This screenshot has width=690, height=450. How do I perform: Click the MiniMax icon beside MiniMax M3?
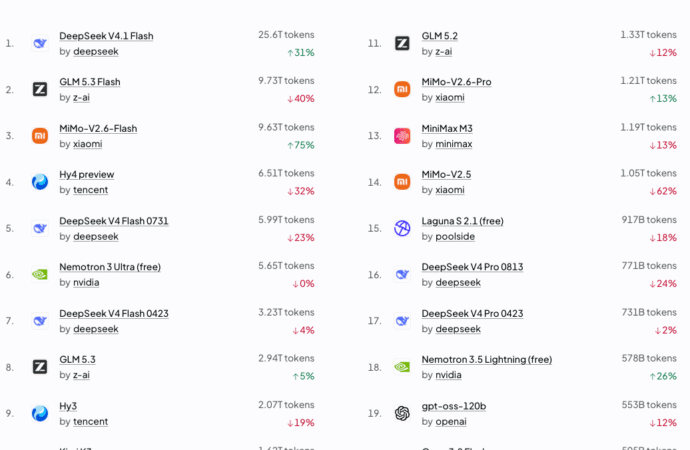click(402, 136)
